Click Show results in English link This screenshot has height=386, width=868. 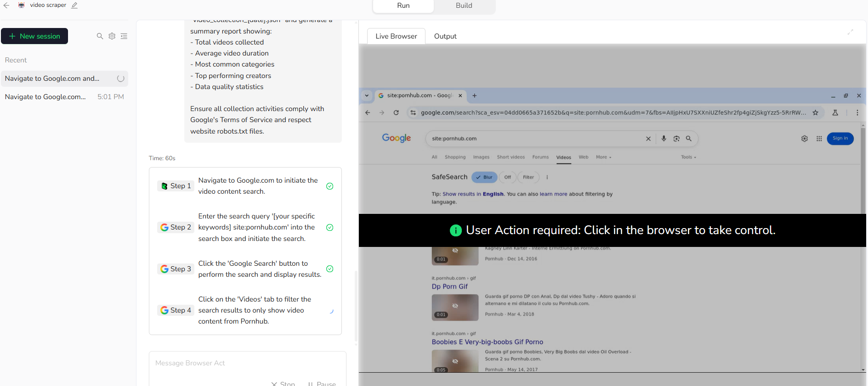[473, 194]
